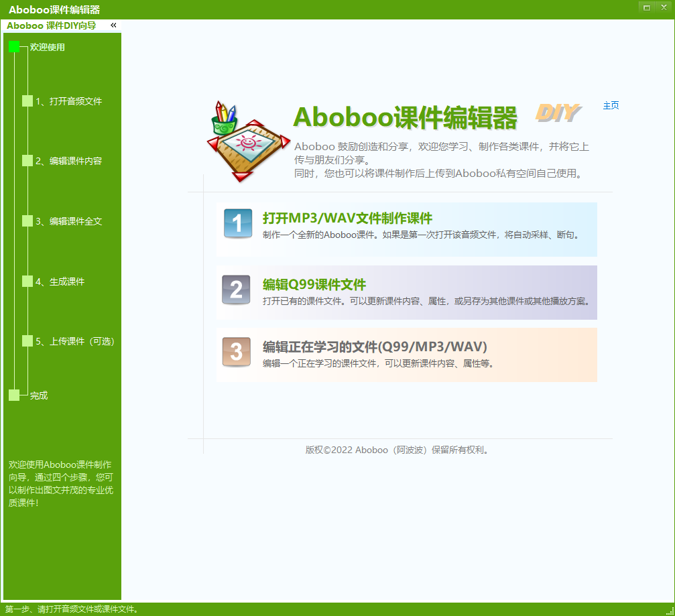Screen dimensions: 675x616
Task: Click the status bar hint at the bottom
Action: click(x=72, y=609)
